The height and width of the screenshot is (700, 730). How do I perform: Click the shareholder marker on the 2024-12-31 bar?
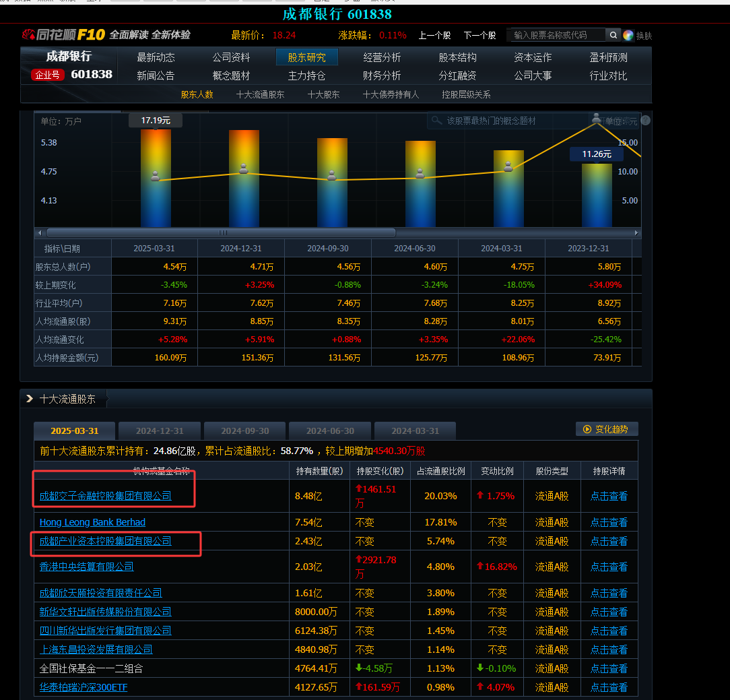pos(244,168)
